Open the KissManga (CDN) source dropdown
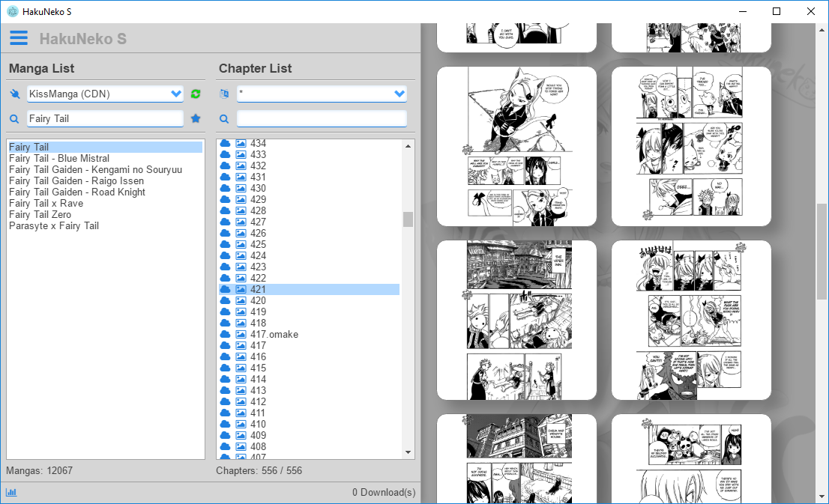 [x=105, y=94]
